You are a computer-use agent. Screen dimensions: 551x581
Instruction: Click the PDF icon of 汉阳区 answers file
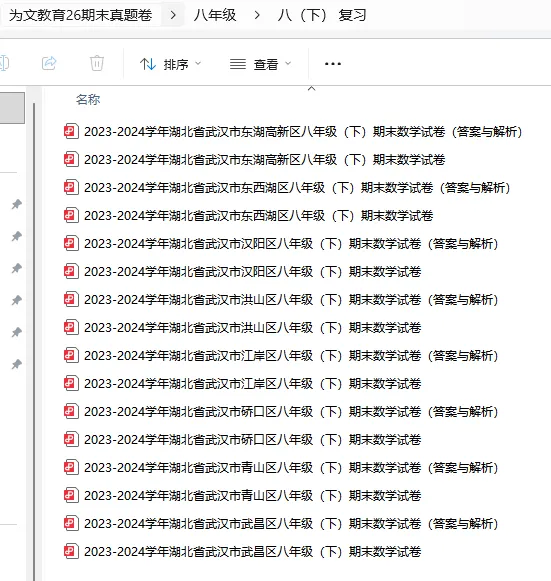(x=71, y=243)
